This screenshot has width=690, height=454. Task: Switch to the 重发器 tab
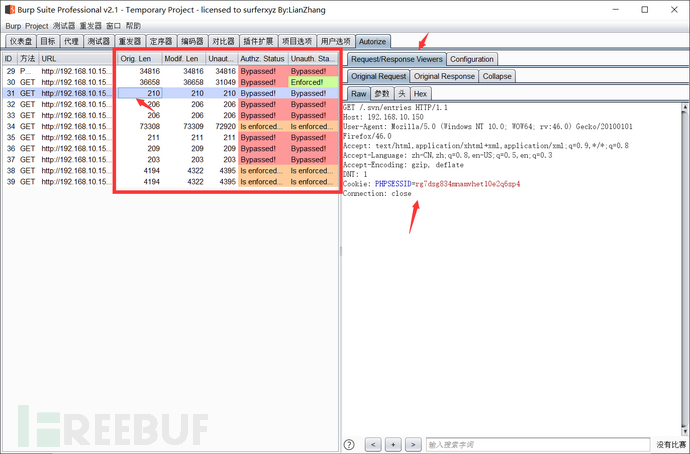coord(130,41)
